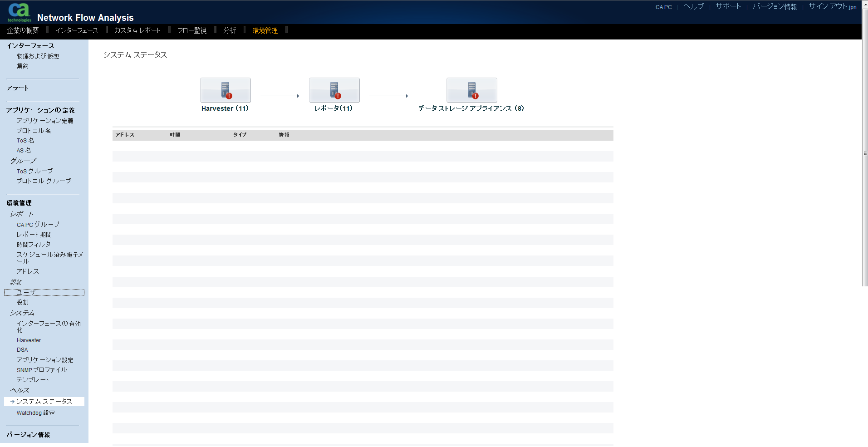Click the CA Technologies logo
The width and height of the screenshot is (868, 447).
tap(20, 12)
